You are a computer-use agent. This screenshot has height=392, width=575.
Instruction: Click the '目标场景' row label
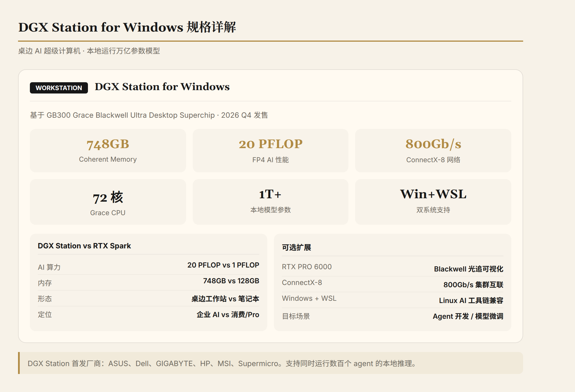pos(296,316)
